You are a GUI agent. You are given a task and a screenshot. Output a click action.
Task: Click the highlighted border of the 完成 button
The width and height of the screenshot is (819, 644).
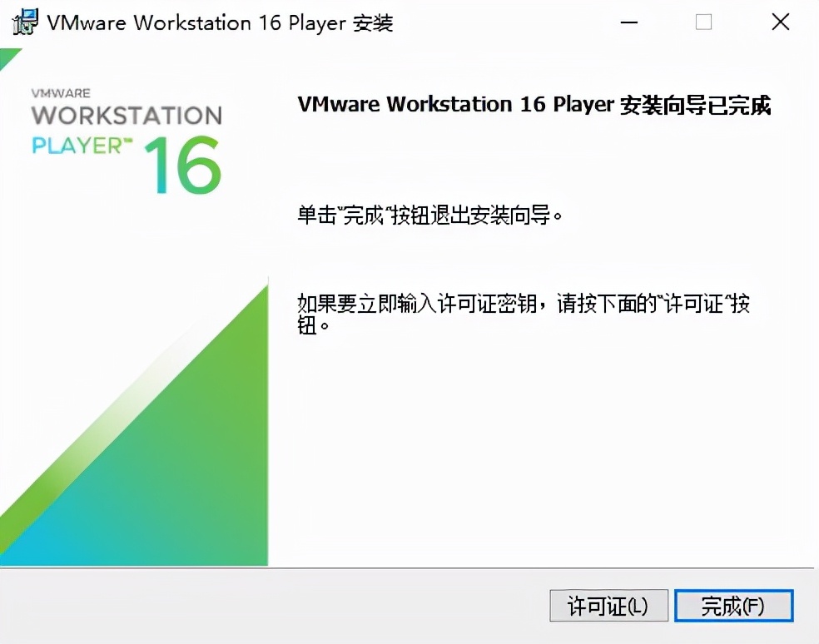[733, 592]
